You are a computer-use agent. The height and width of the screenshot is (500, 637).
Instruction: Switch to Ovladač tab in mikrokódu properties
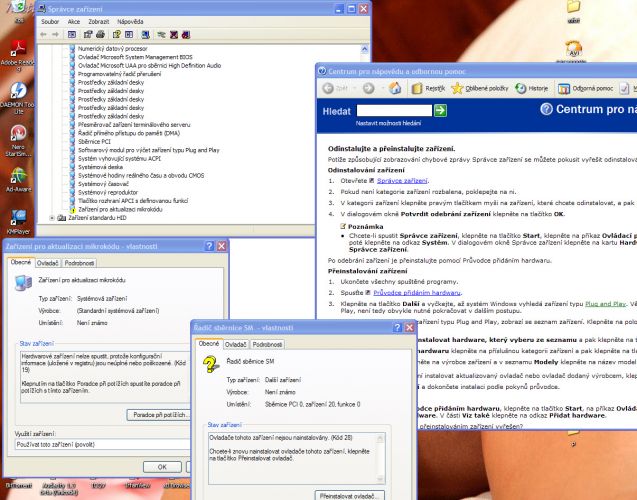click(x=48, y=263)
